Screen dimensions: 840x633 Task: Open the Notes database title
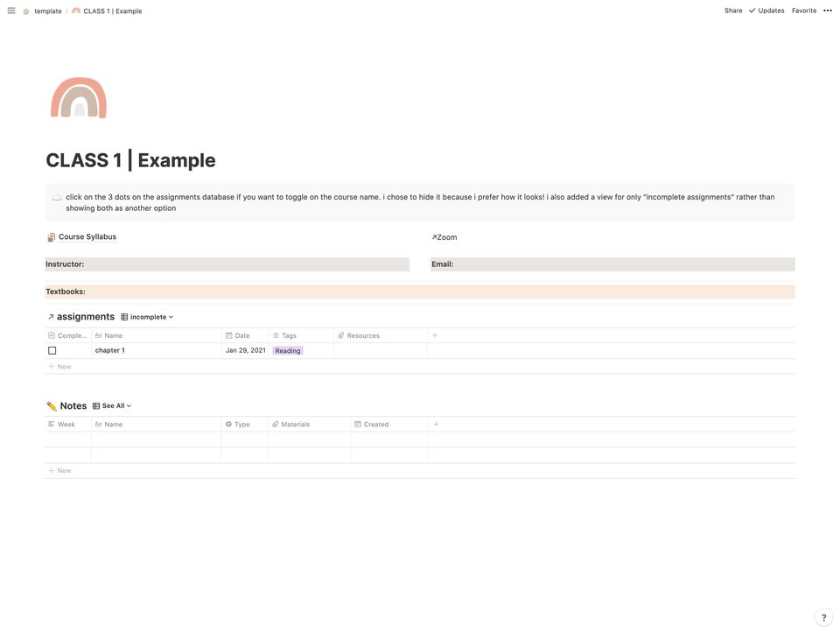pos(73,405)
